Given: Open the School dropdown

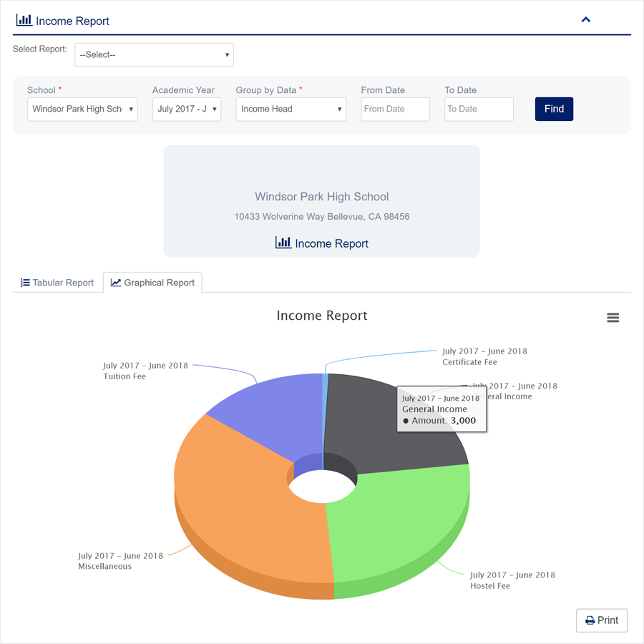Looking at the screenshot, I should coord(82,109).
